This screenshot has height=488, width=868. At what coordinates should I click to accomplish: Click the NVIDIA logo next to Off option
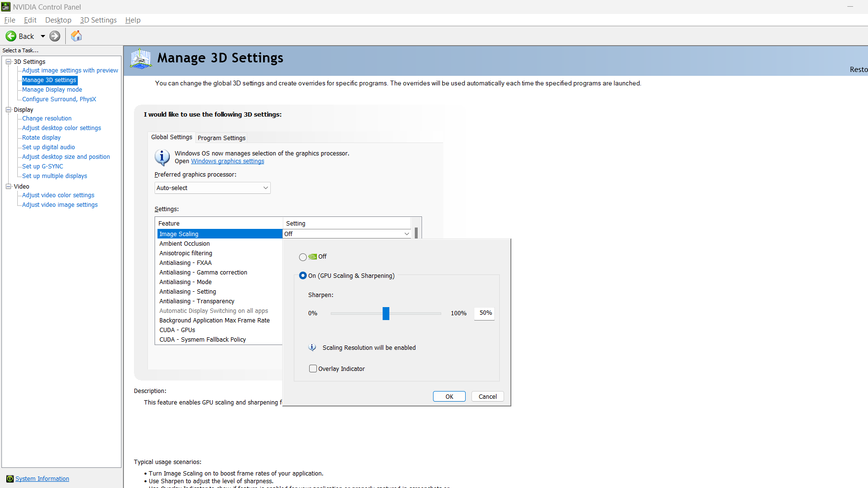click(x=313, y=257)
